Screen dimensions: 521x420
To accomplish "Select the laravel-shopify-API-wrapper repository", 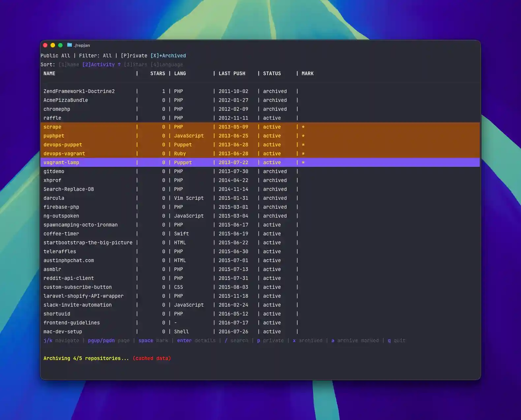I will coord(83,296).
